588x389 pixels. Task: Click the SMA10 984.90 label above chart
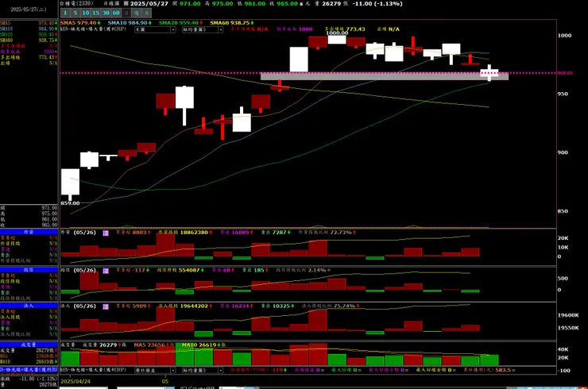[130, 23]
